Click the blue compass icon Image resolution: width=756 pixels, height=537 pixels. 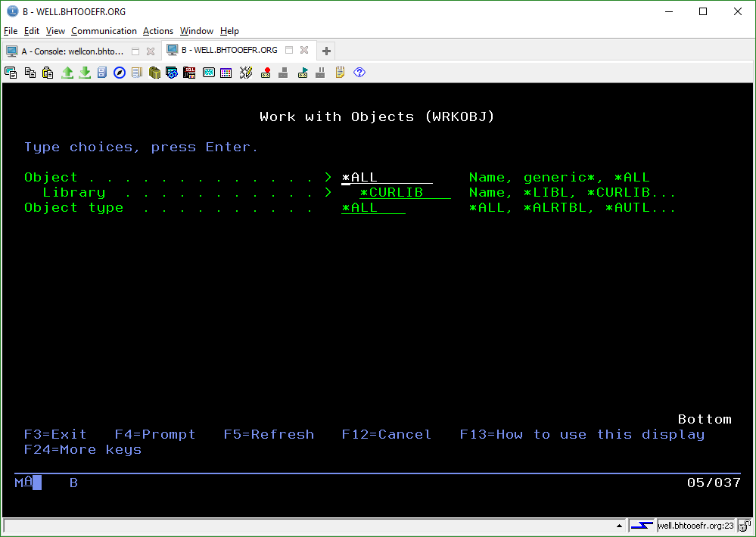point(120,73)
